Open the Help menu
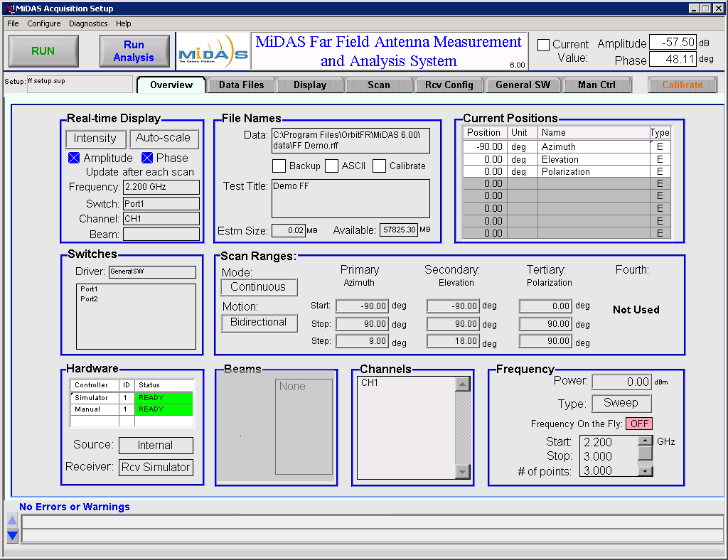The width and height of the screenshot is (728, 560). click(124, 23)
